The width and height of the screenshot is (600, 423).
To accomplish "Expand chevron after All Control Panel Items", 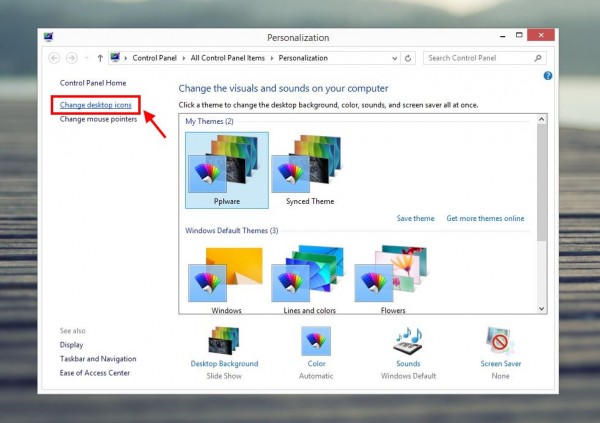I will tap(272, 58).
